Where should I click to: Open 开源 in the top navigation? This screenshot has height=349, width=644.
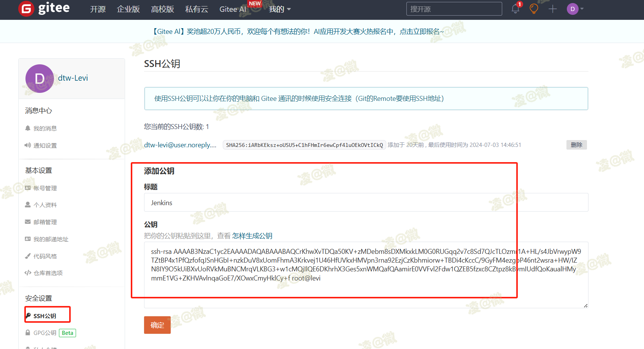tap(98, 9)
